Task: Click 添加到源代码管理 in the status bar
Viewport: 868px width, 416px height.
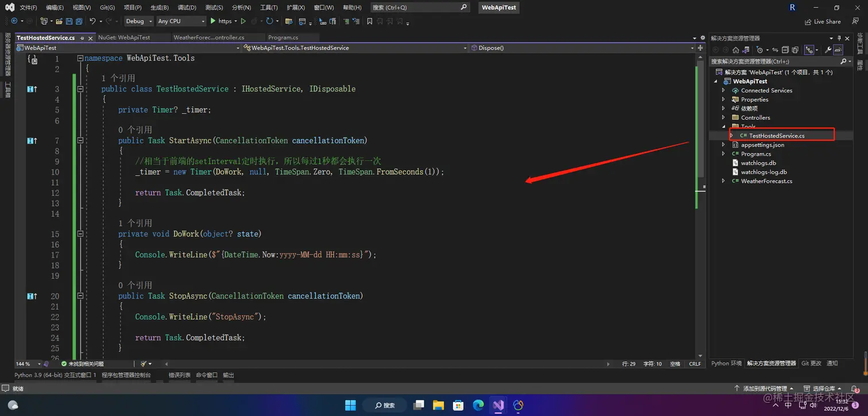Action: tap(765, 389)
